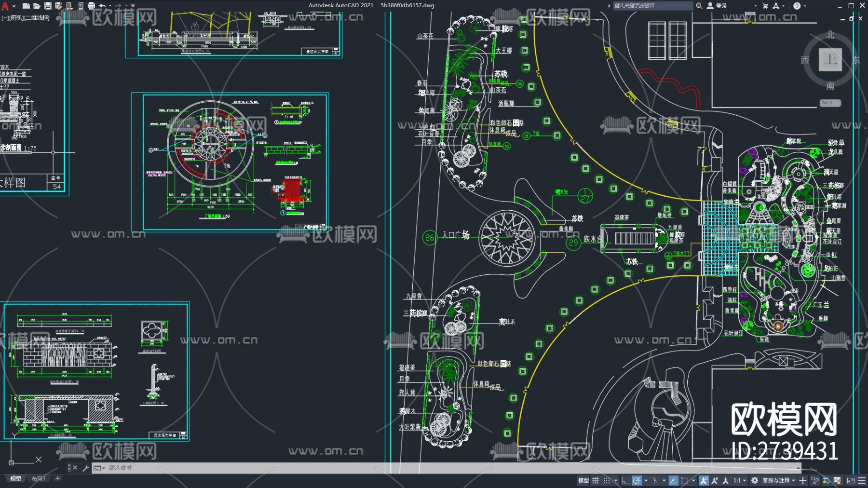Click ViewCube 西 west direction
The image size is (868, 488).
coord(804,60)
